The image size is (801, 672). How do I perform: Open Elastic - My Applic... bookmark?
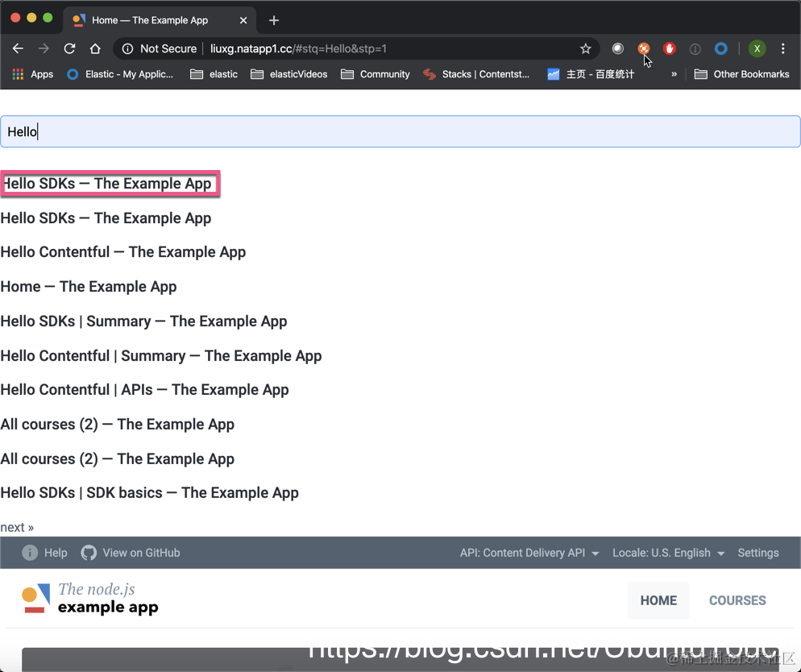tap(120, 74)
